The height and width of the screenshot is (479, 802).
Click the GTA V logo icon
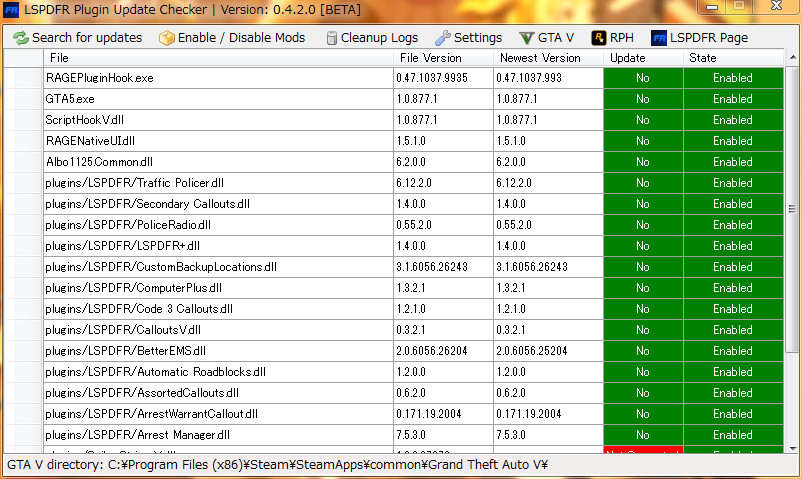(526, 38)
